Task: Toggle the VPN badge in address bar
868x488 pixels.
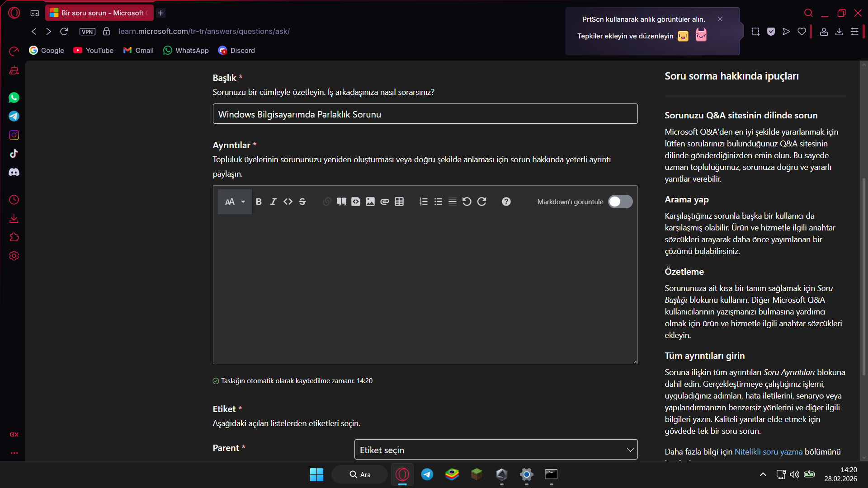Action: point(87,32)
